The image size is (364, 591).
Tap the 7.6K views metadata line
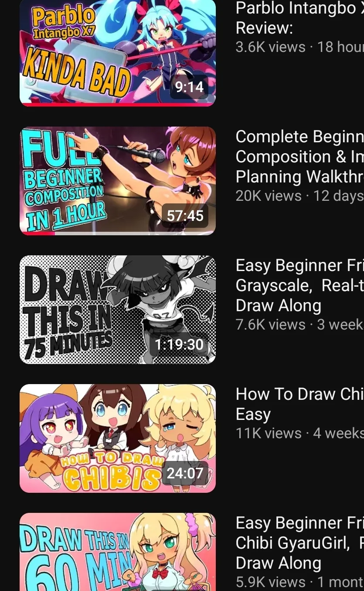(x=300, y=324)
